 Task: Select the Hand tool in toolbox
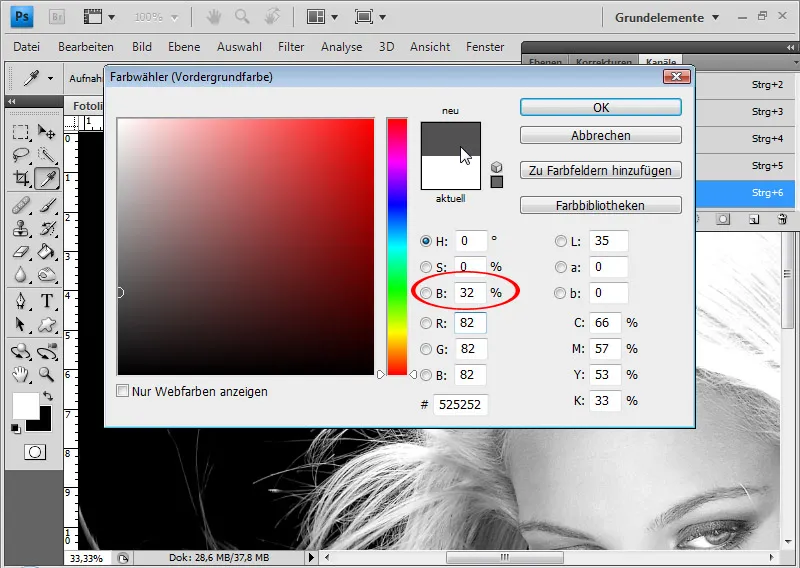[20, 375]
